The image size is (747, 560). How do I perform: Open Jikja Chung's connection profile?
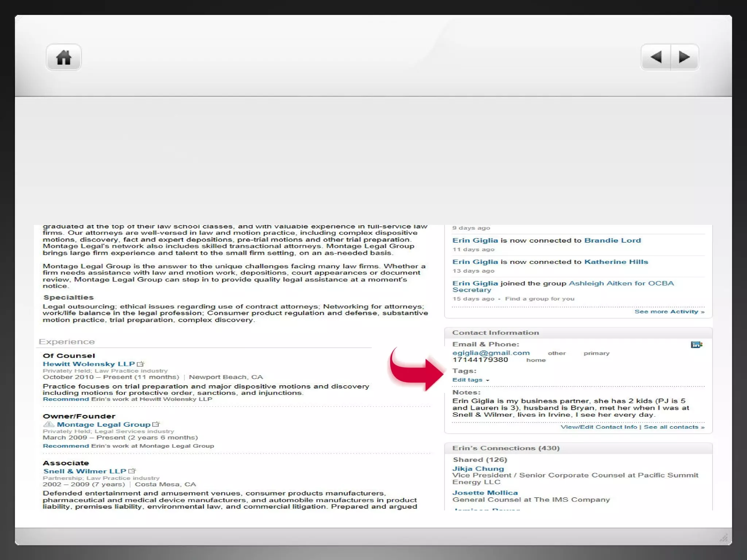[x=478, y=469]
